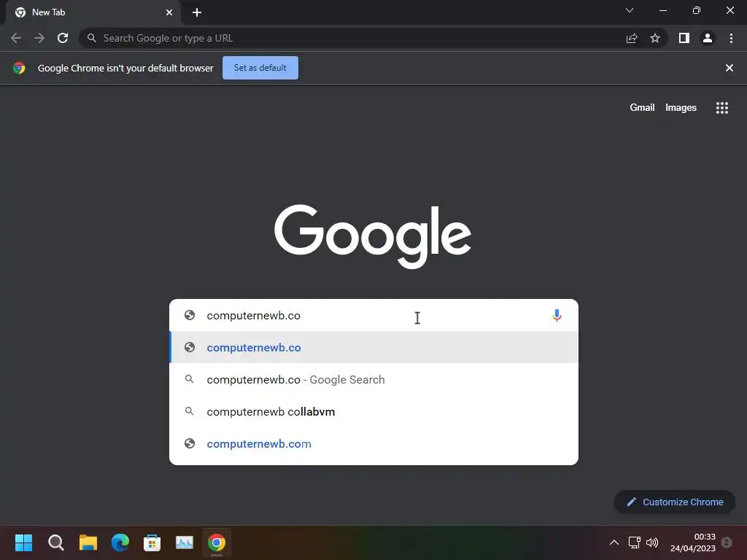Show hidden system tray icons
This screenshot has height=560, width=747.
point(614,542)
